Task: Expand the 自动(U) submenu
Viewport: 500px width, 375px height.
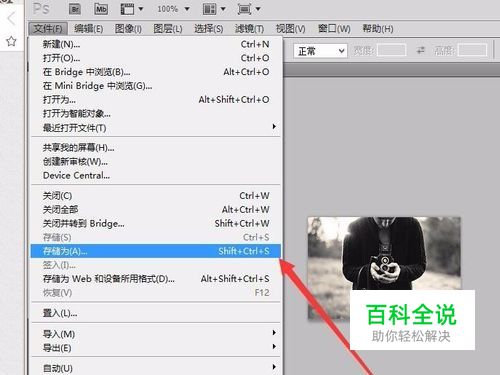Action: point(156,368)
